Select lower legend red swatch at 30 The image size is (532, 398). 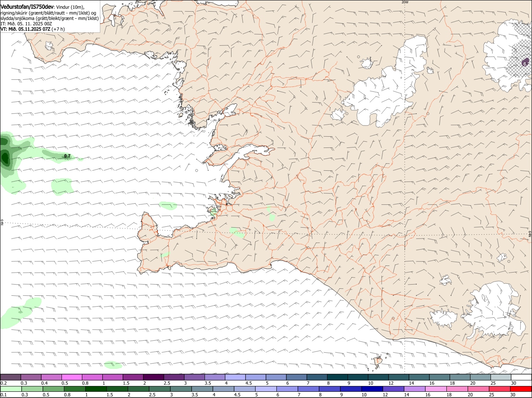[521, 389]
